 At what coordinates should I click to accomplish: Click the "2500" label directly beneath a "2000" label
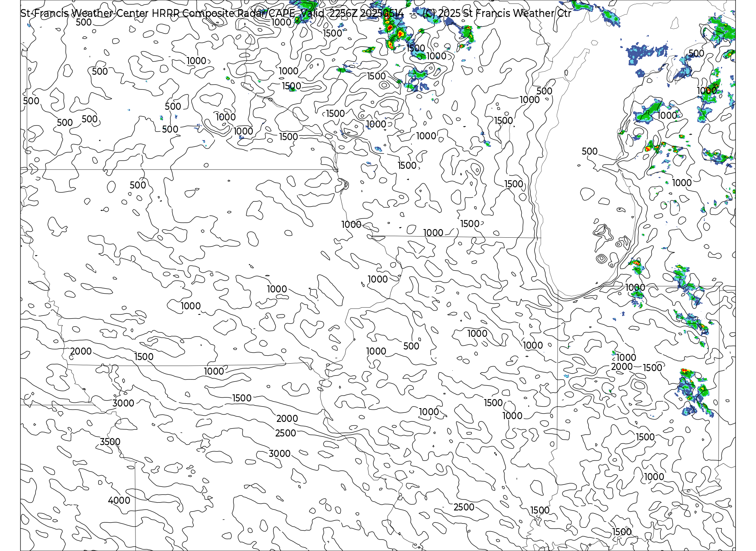click(x=285, y=433)
